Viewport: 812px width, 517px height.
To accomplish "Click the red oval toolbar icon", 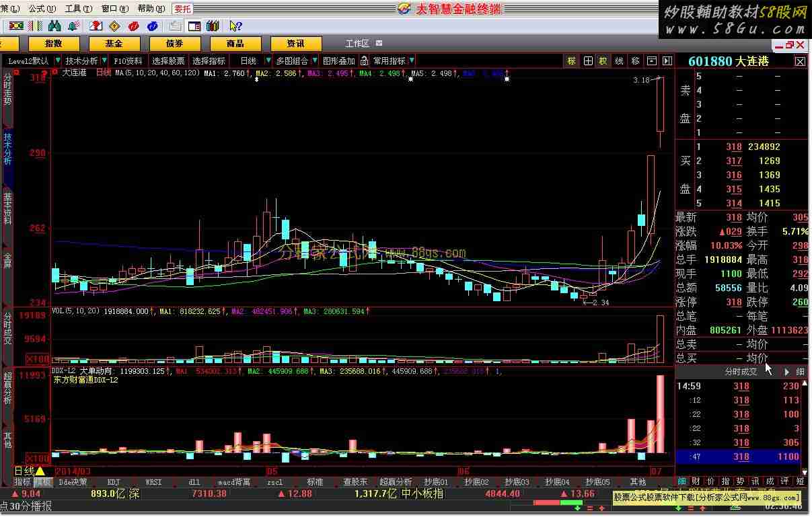I will click(x=134, y=26).
